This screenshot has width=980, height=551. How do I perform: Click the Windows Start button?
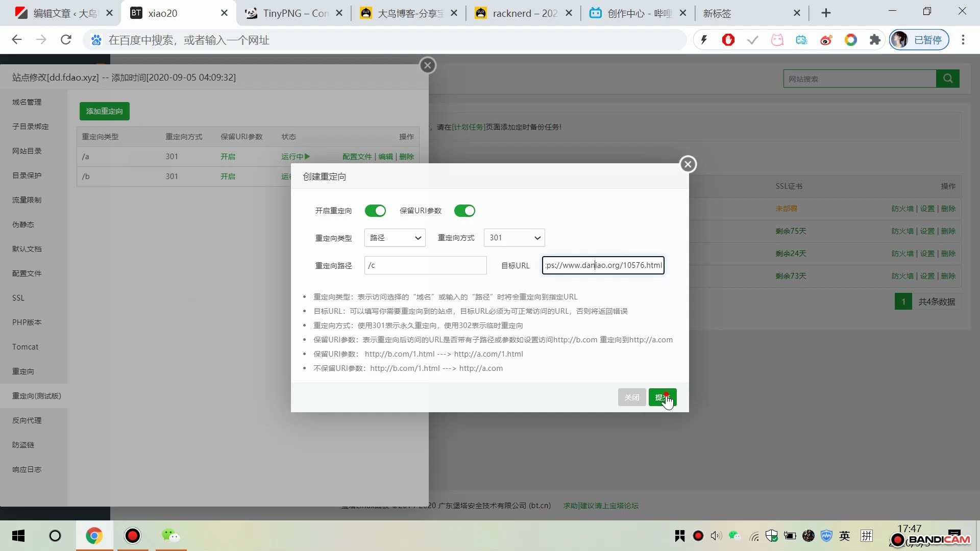pos(18,536)
